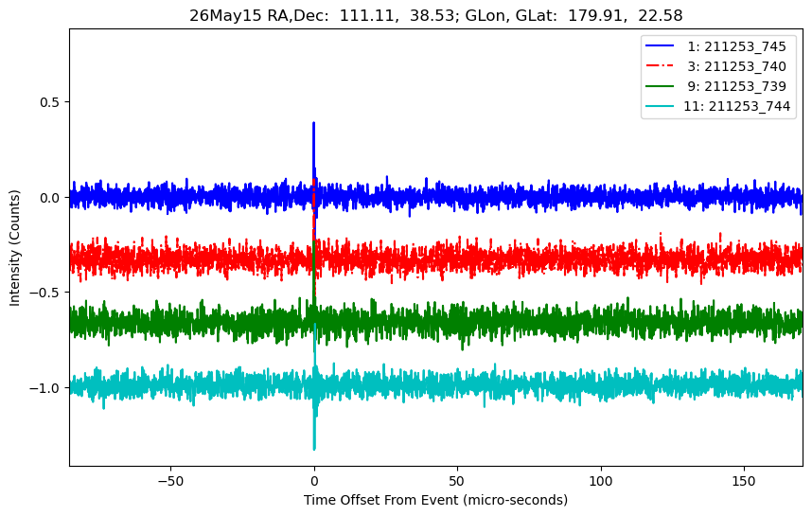Viewport: 812px width, 516px height.
Task: Click the x-axis tick label '−50'
Action: coord(170,481)
